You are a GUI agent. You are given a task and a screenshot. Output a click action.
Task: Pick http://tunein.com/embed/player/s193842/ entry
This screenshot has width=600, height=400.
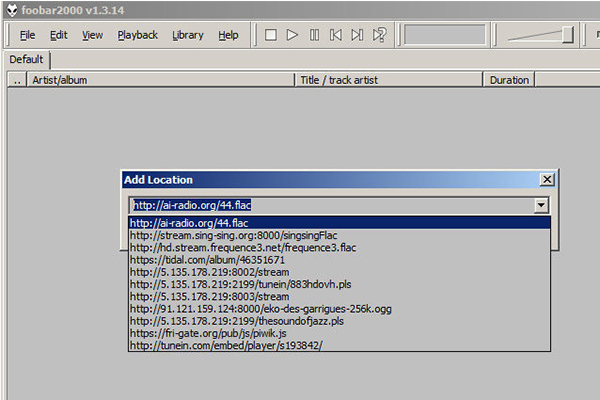tap(339, 346)
